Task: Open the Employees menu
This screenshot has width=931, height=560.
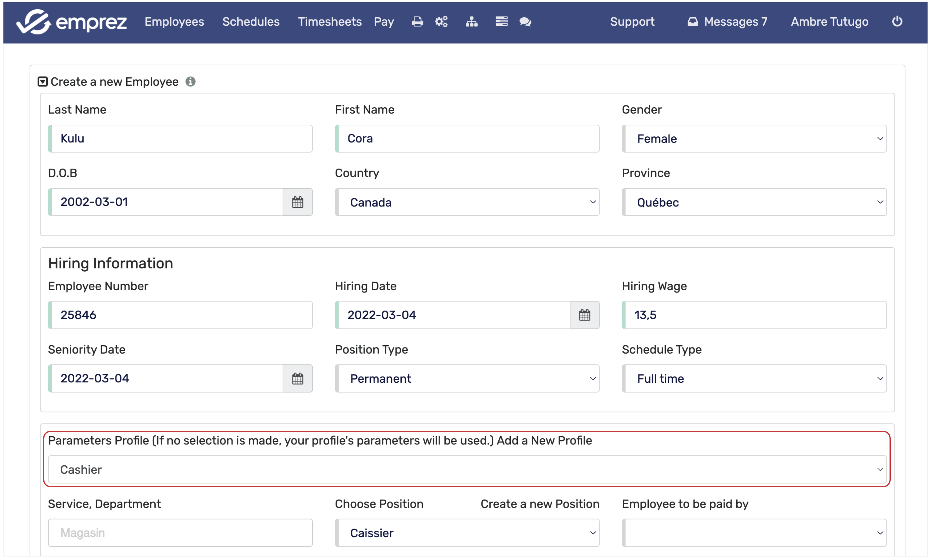Action: (174, 22)
